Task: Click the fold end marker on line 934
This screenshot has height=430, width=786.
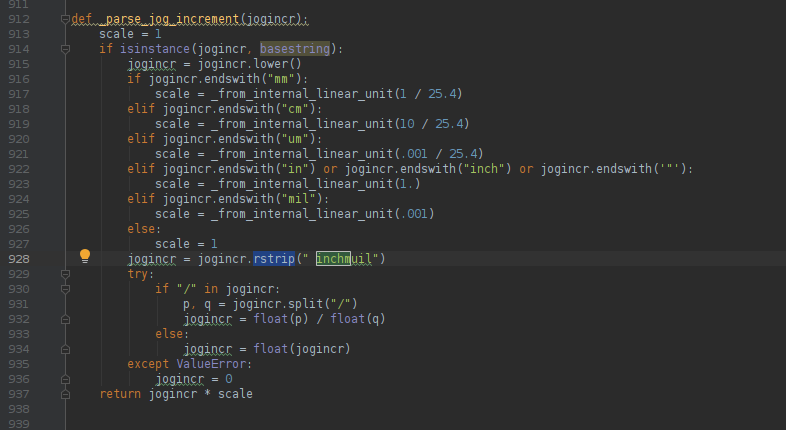Action: [x=65, y=349]
